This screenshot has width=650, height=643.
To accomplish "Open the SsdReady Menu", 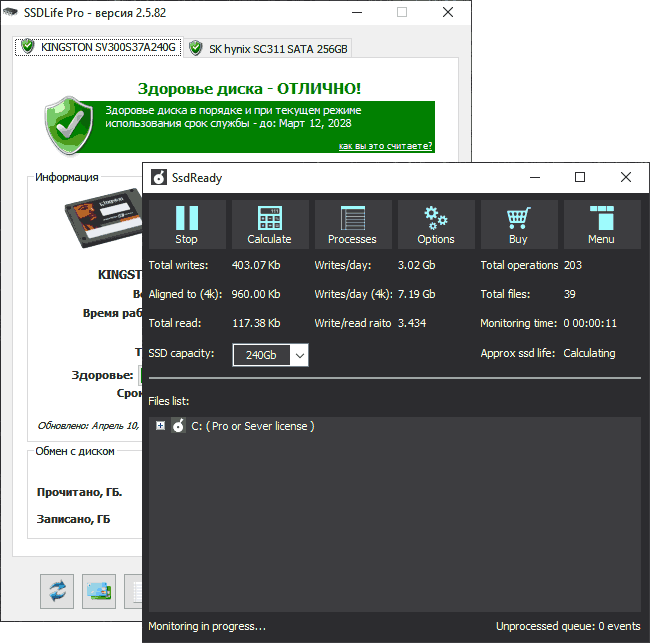I will coord(602,224).
